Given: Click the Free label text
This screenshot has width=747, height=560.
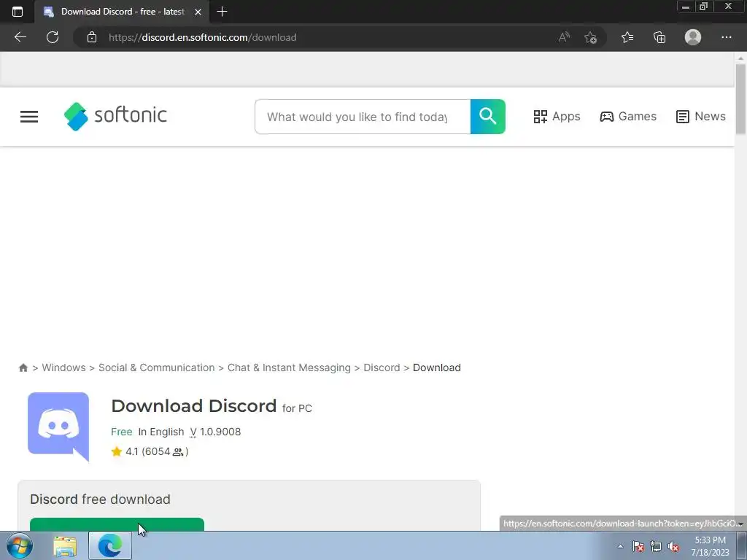Looking at the screenshot, I should [122, 432].
